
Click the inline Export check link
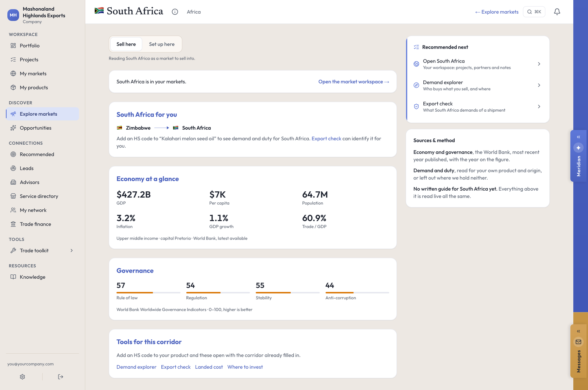pyautogui.click(x=326, y=138)
